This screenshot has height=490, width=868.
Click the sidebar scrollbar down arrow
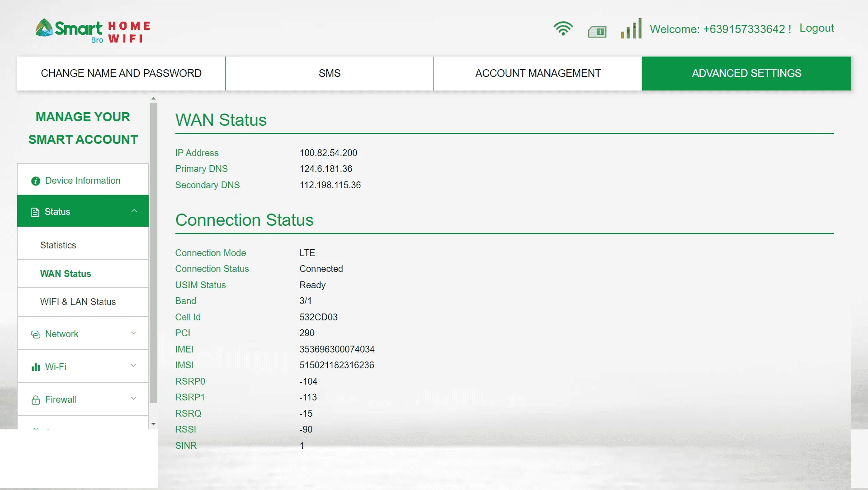point(153,424)
